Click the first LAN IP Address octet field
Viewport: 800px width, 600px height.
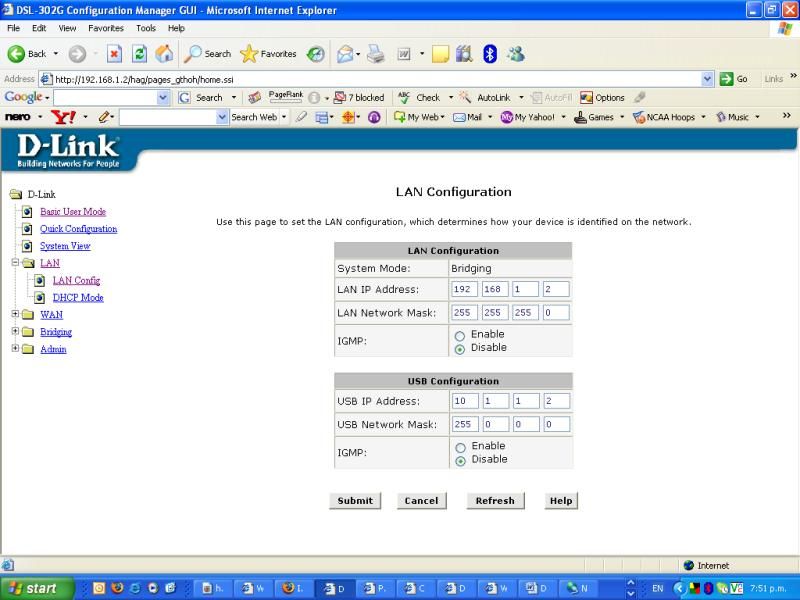(465, 290)
